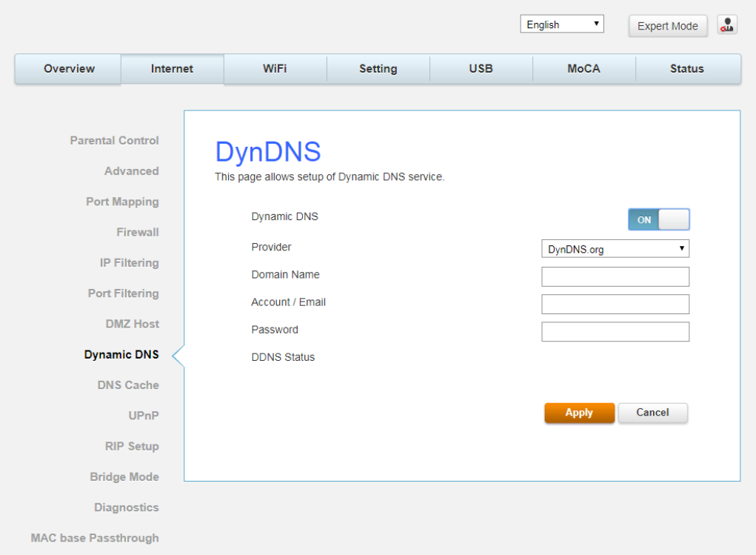Image resolution: width=756 pixels, height=555 pixels.
Task: Apply the DynDNS settings
Action: coord(579,413)
